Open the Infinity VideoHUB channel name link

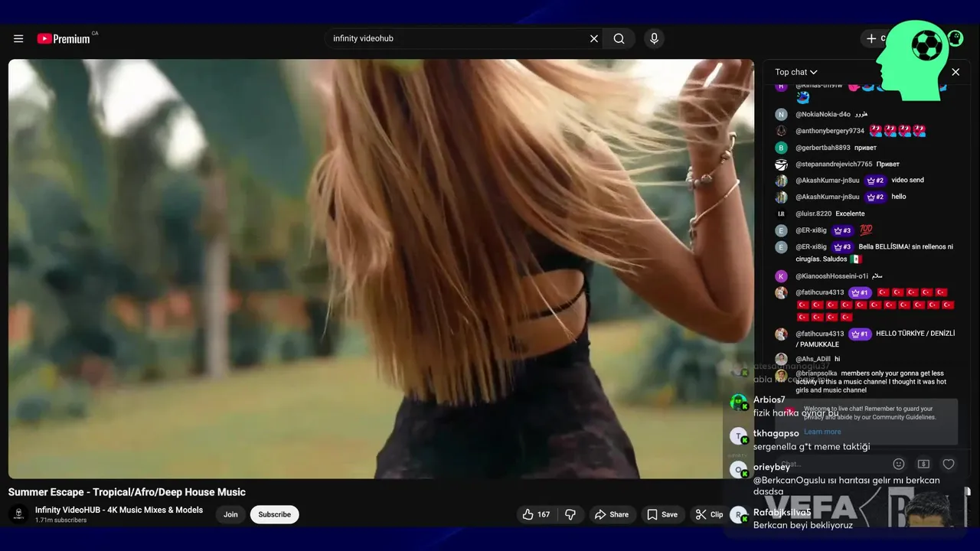click(119, 510)
